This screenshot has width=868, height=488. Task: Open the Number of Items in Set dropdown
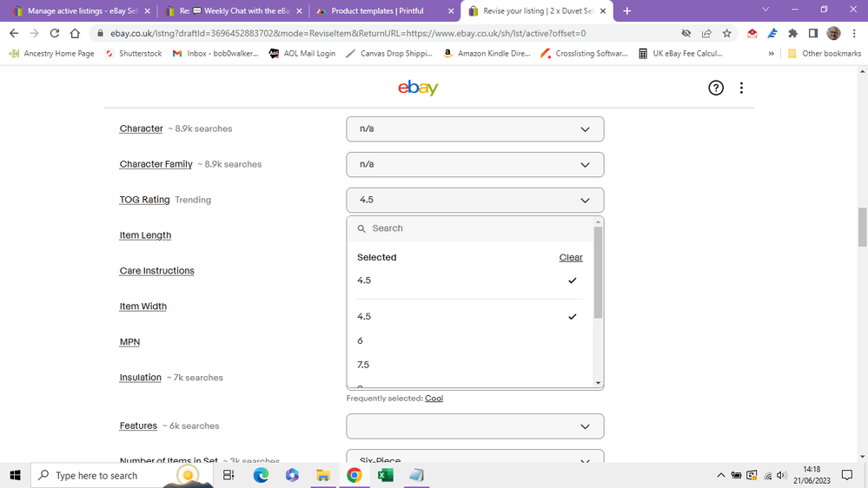pos(475,457)
